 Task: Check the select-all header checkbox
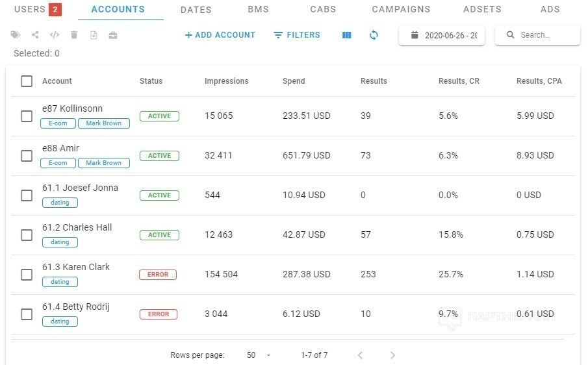pyautogui.click(x=27, y=81)
